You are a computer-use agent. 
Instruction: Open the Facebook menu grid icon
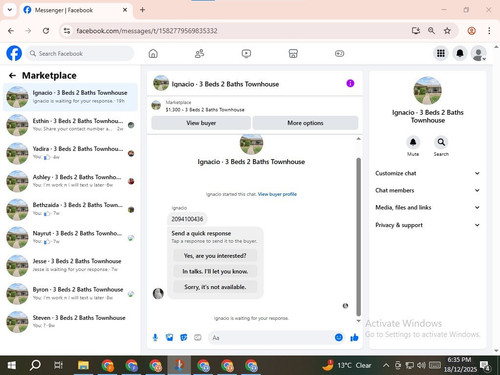pyautogui.click(x=441, y=53)
